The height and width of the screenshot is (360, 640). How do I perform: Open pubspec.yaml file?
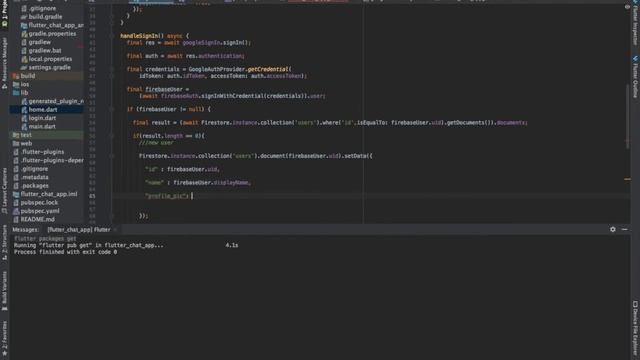(40, 211)
